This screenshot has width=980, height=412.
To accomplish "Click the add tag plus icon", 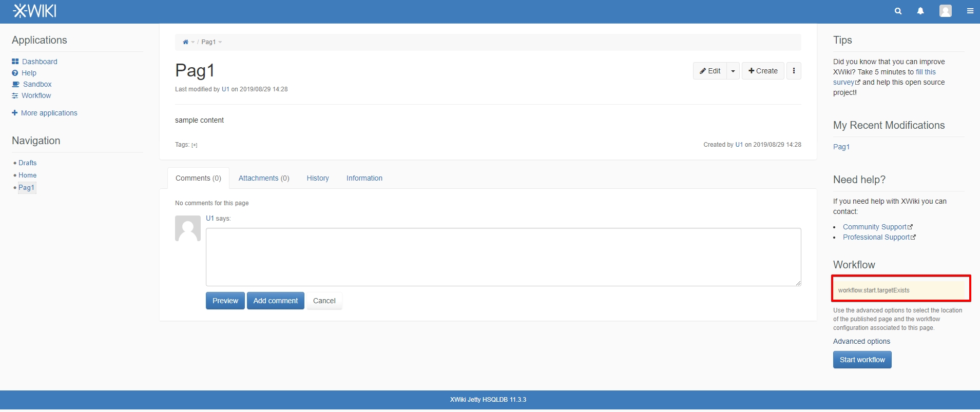I will click(x=195, y=145).
